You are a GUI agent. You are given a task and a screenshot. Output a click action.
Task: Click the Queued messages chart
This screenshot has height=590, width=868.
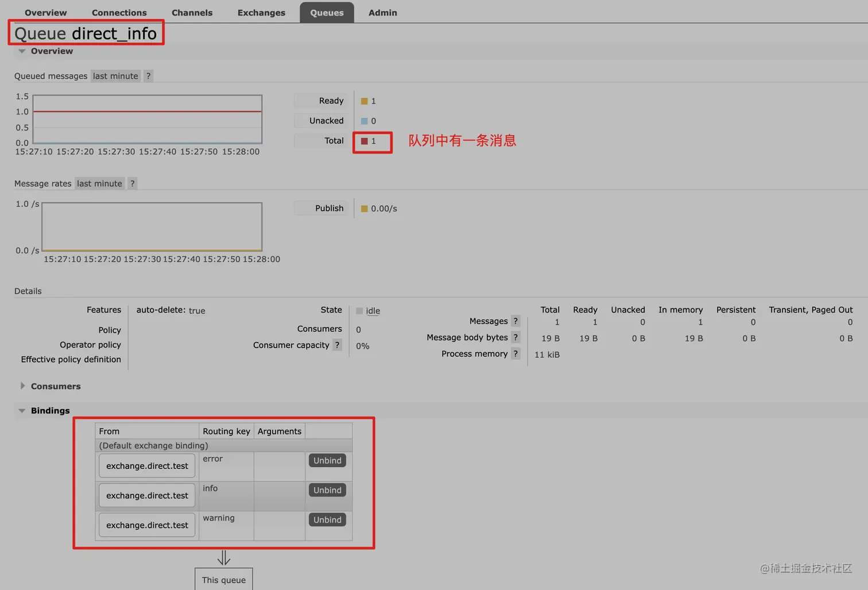click(148, 119)
